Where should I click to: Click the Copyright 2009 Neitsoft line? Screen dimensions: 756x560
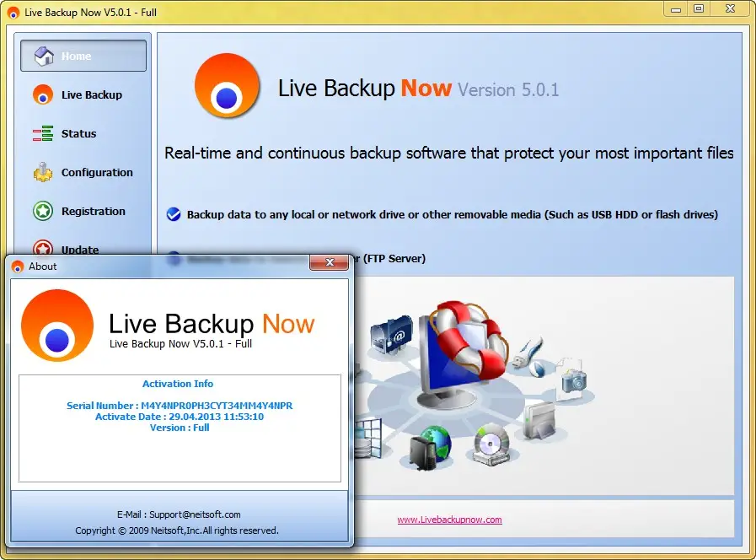177,530
